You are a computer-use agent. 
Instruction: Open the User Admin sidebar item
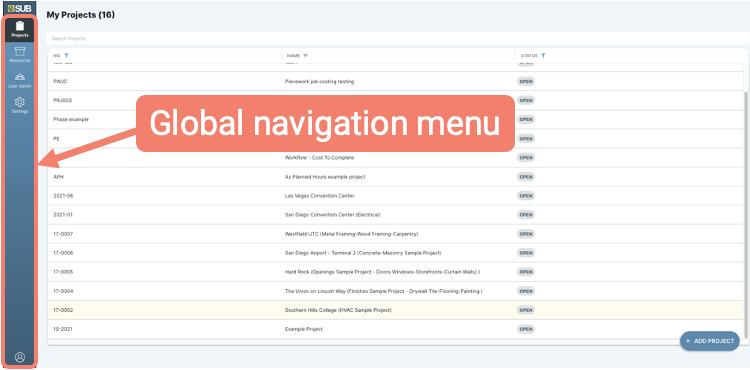[20, 80]
